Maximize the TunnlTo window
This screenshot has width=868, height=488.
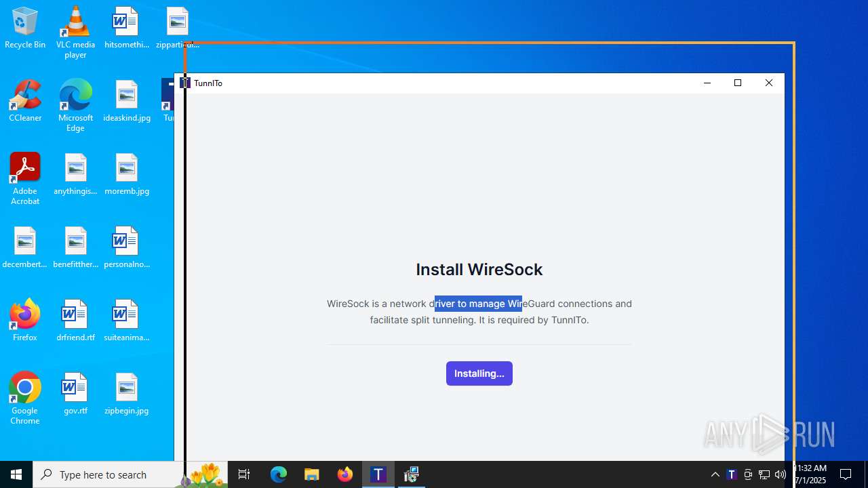[x=738, y=83]
